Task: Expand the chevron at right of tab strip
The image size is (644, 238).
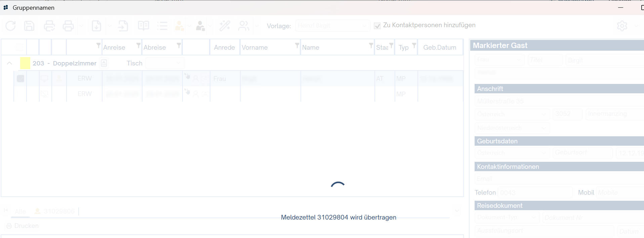Action: (457, 211)
